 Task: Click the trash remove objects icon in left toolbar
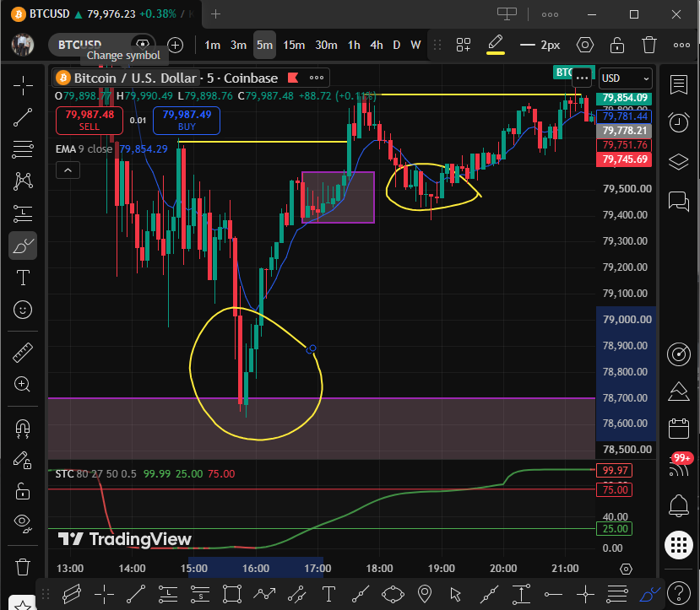tap(23, 567)
